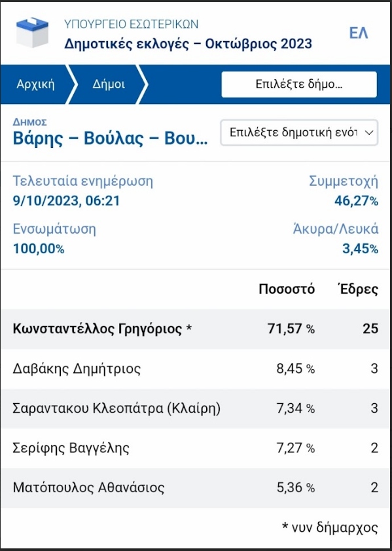Click the Υπουργείο Εσωτερικών header text
The width and height of the screenshot is (392, 551).
click(131, 24)
